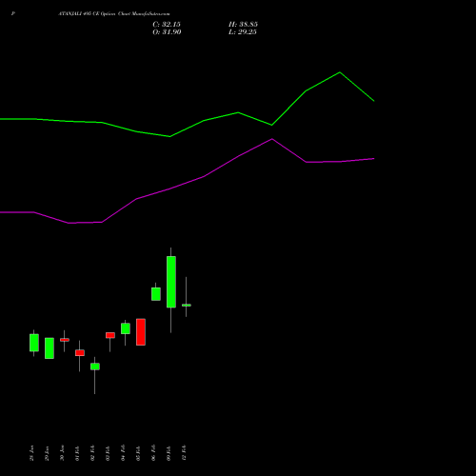476x476 pixels.
Task: Click the chart title ending in MunafaSutra.com
Action: tap(114, 14)
